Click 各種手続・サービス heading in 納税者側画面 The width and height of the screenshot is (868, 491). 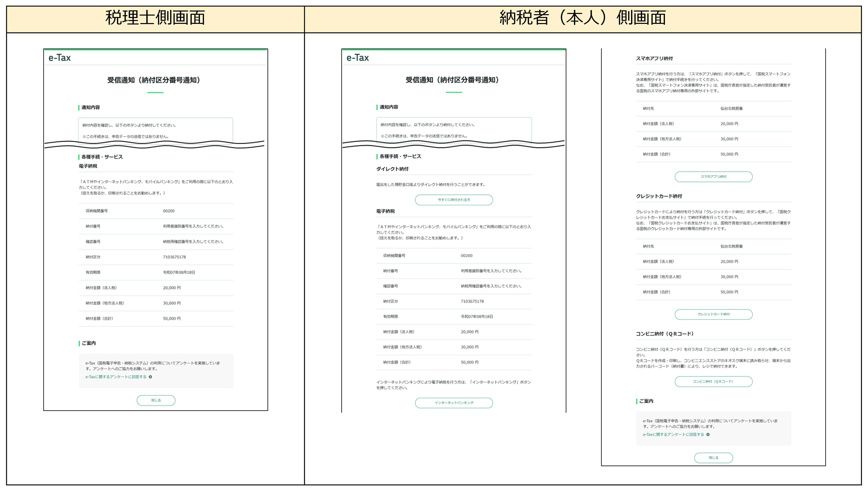400,156
